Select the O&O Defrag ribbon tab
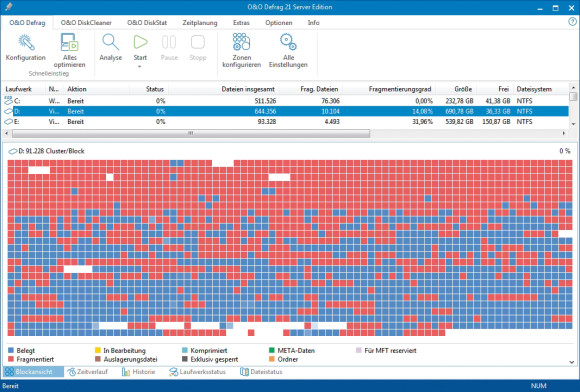Image resolution: width=580 pixels, height=392 pixels. point(27,23)
